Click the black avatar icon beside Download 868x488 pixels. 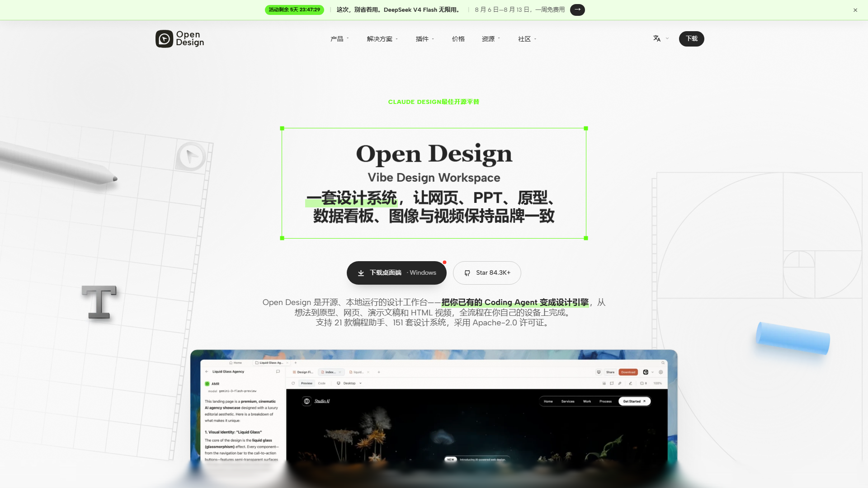coord(646,372)
